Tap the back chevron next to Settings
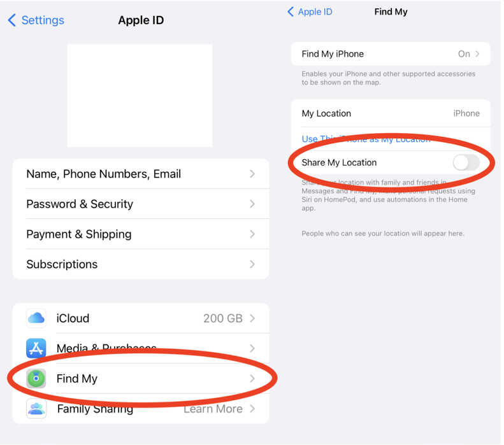Viewport: 504px width, 445px height. click(12, 20)
